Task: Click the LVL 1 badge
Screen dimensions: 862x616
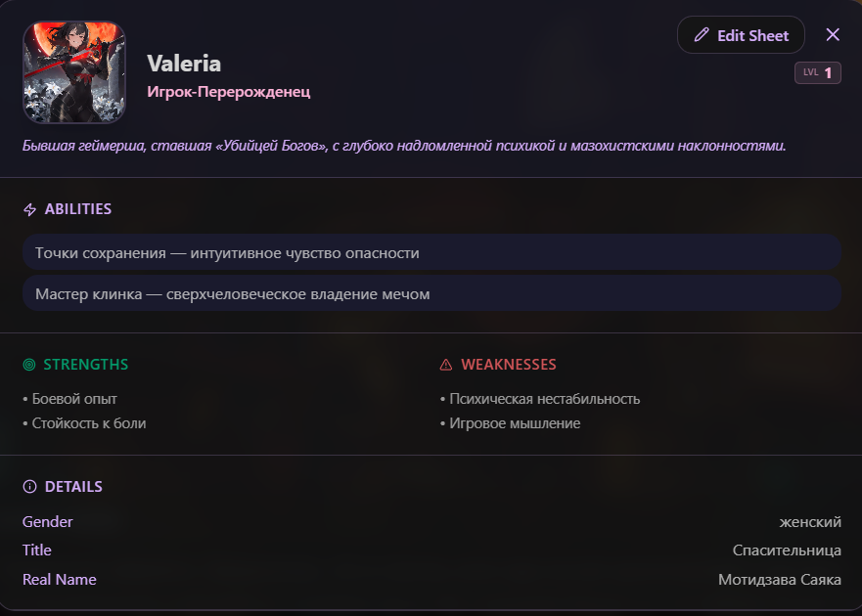Action: point(817,72)
